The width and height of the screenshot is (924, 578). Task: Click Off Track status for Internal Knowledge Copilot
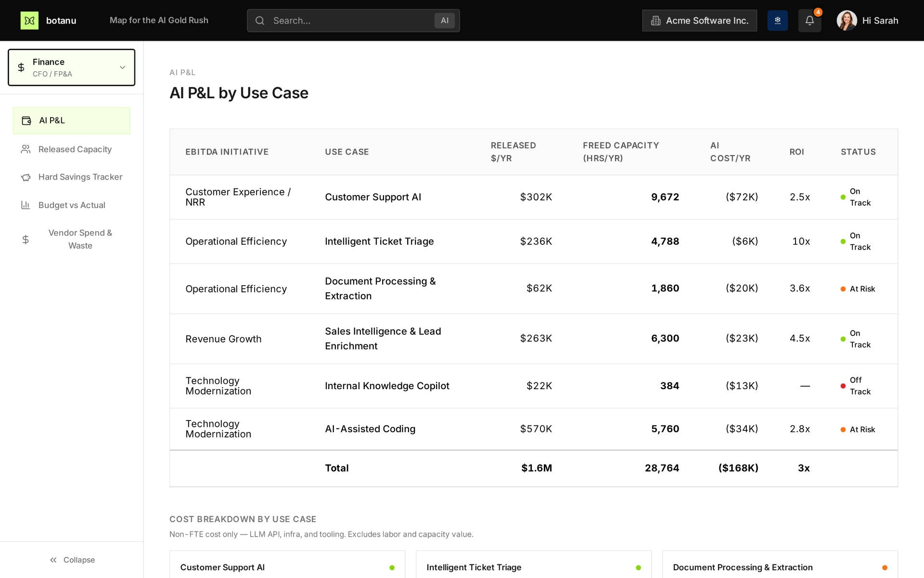click(x=856, y=386)
